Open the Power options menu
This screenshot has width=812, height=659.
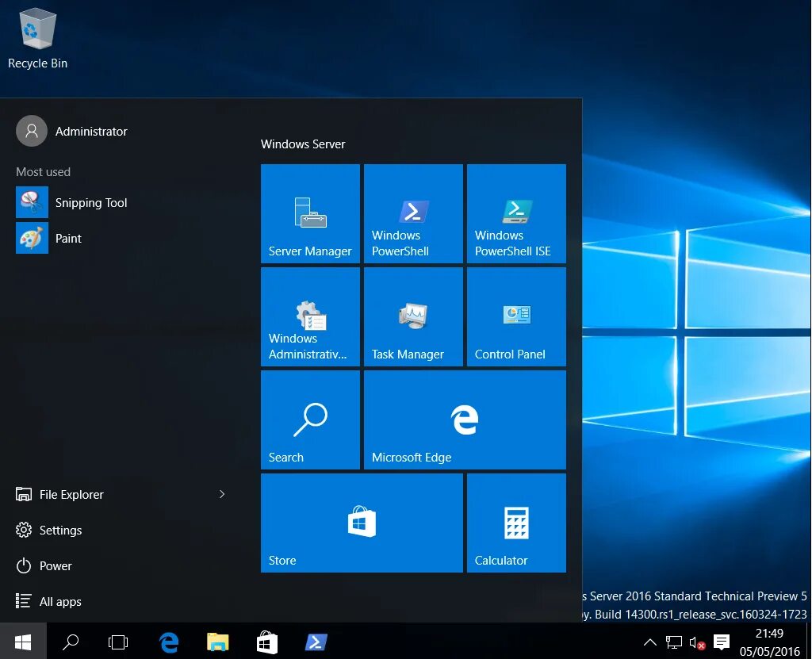(x=44, y=565)
